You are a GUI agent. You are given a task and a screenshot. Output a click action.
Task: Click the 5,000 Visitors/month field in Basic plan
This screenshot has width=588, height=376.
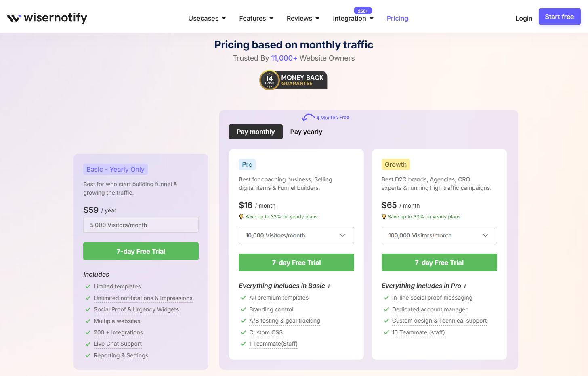tap(141, 225)
